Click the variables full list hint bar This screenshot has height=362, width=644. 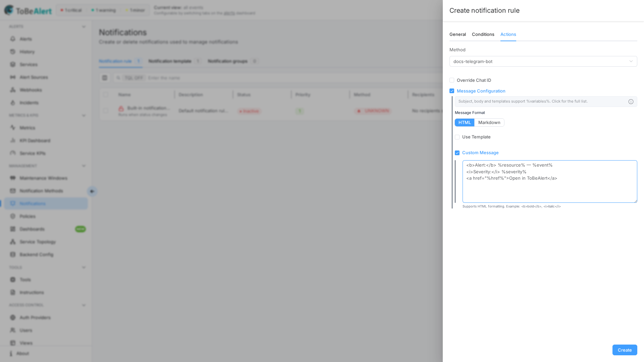click(x=546, y=102)
